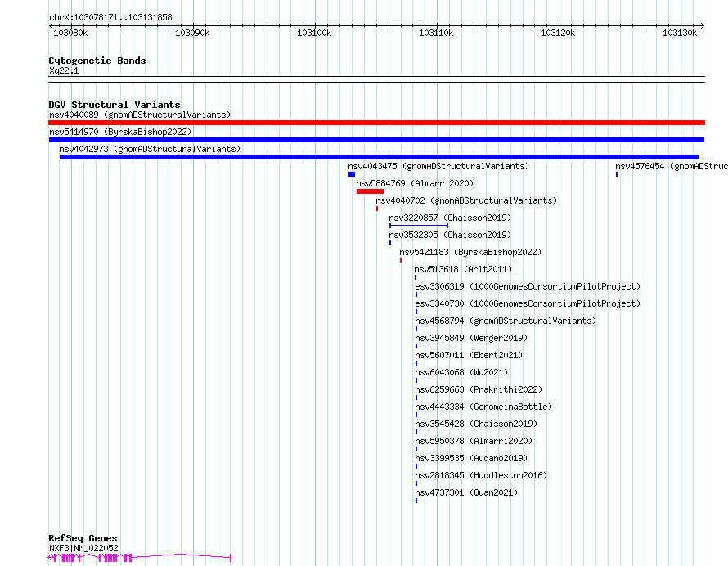Click the 103080k ruler label
This screenshot has height=566, width=728.
[x=70, y=33]
